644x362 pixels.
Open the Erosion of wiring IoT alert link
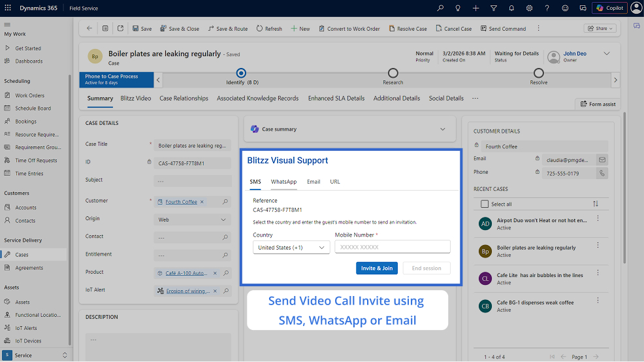[188, 291]
